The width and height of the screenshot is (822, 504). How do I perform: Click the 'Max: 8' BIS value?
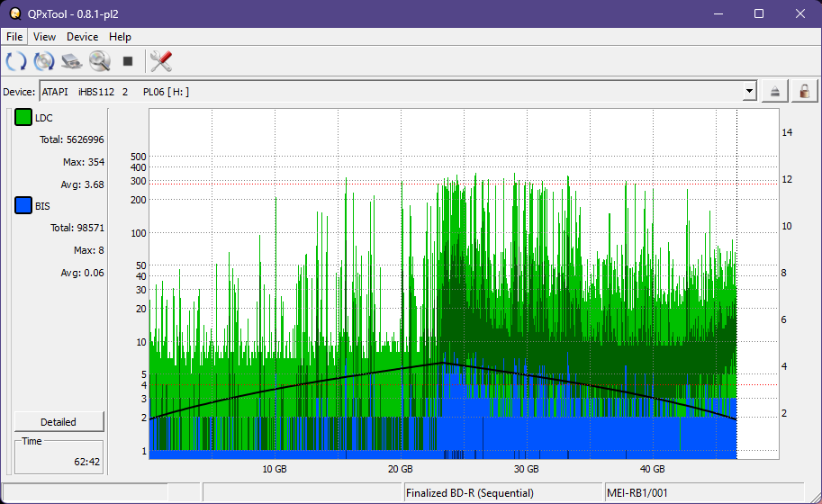click(x=88, y=250)
